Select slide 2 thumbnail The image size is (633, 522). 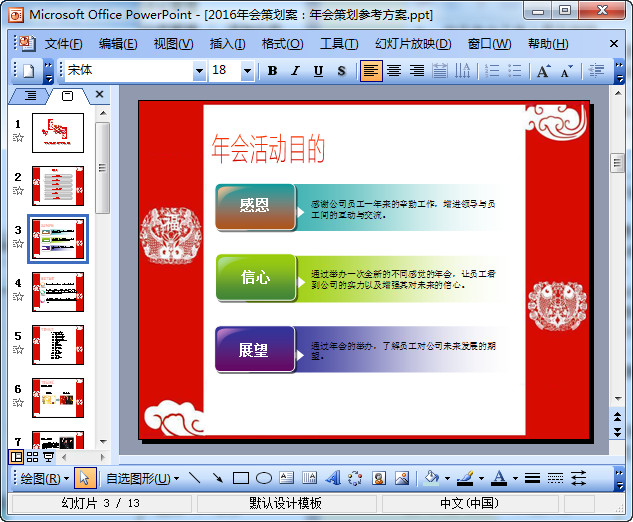(58, 186)
